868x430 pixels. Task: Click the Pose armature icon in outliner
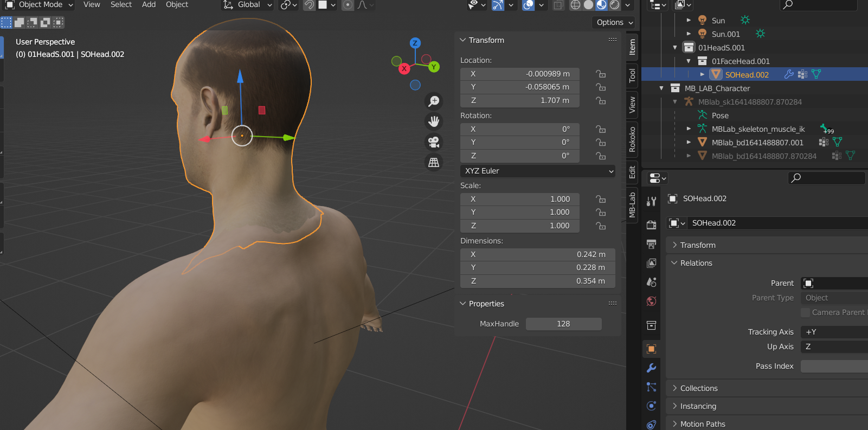[703, 115]
